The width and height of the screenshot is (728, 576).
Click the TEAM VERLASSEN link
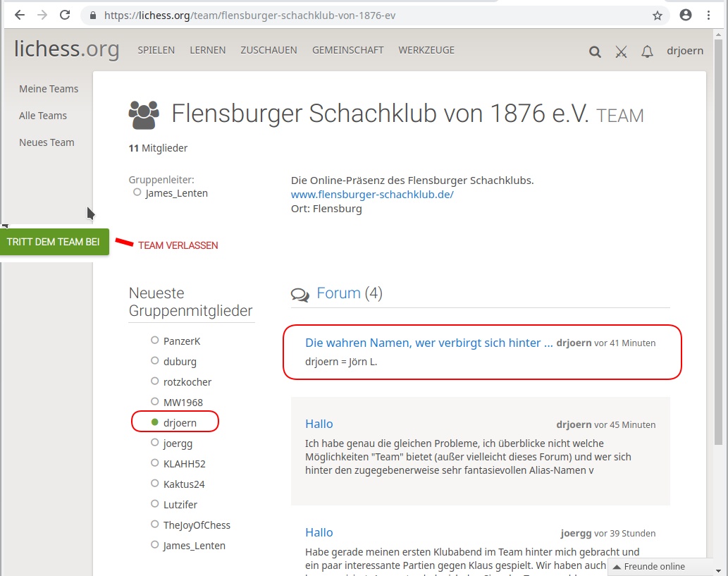178,245
